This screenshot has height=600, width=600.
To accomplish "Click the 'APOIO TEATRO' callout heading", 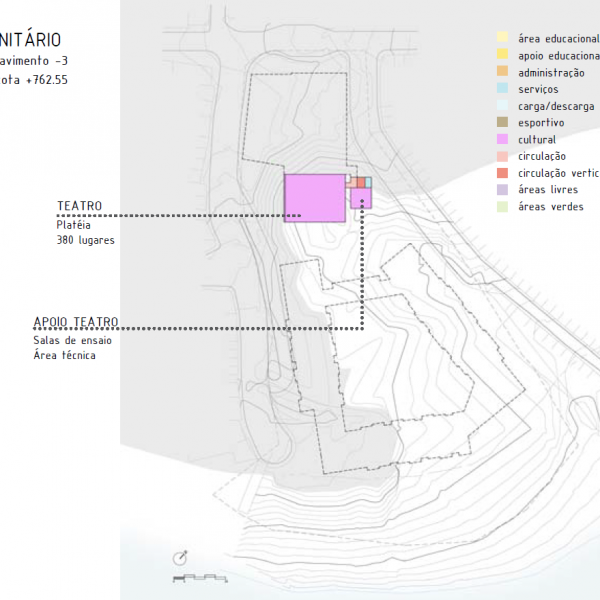I will 75,322.
